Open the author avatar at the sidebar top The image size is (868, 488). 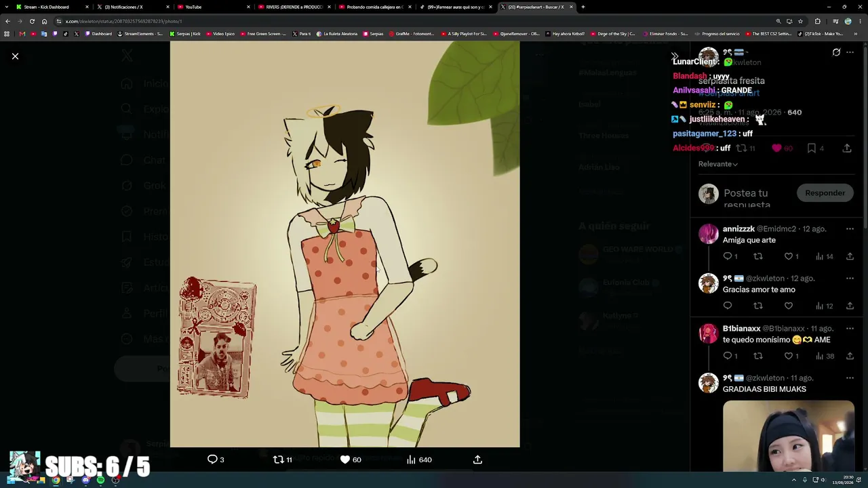709,58
